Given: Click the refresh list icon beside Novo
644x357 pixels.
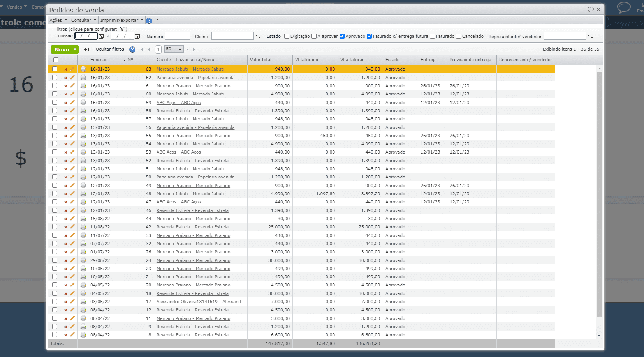Looking at the screenshot, I should click(87, 49).
